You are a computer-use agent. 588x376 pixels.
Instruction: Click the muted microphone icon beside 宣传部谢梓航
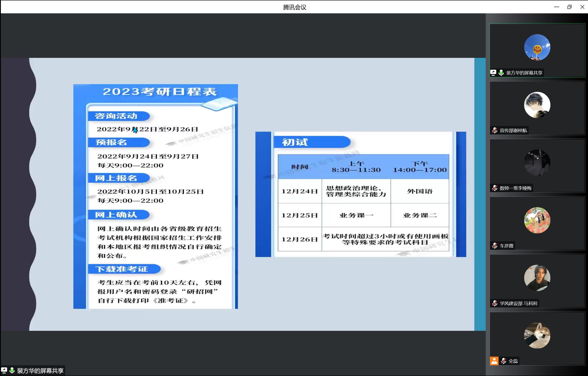[x=495, y=130]
